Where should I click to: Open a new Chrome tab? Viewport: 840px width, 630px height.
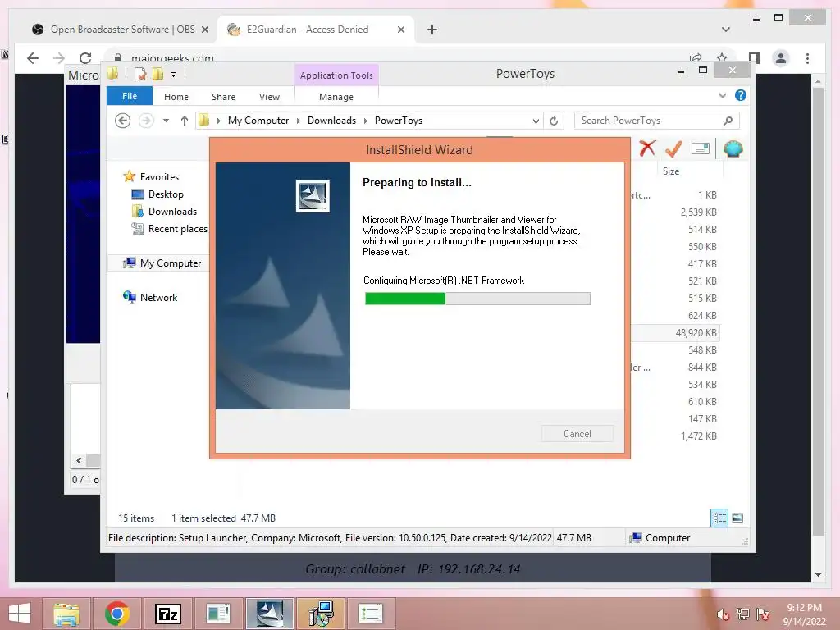pos(432,30)
